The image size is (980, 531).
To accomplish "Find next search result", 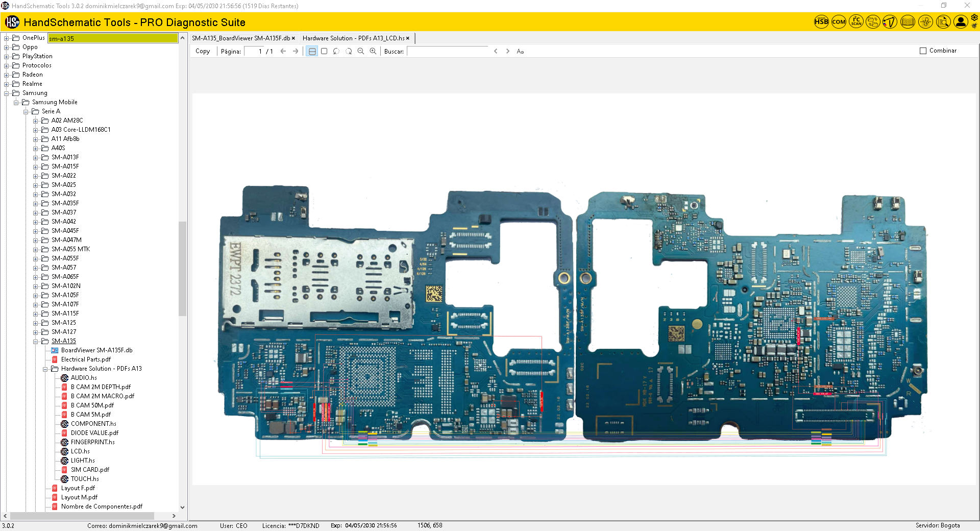I will [x=508, y=51].
